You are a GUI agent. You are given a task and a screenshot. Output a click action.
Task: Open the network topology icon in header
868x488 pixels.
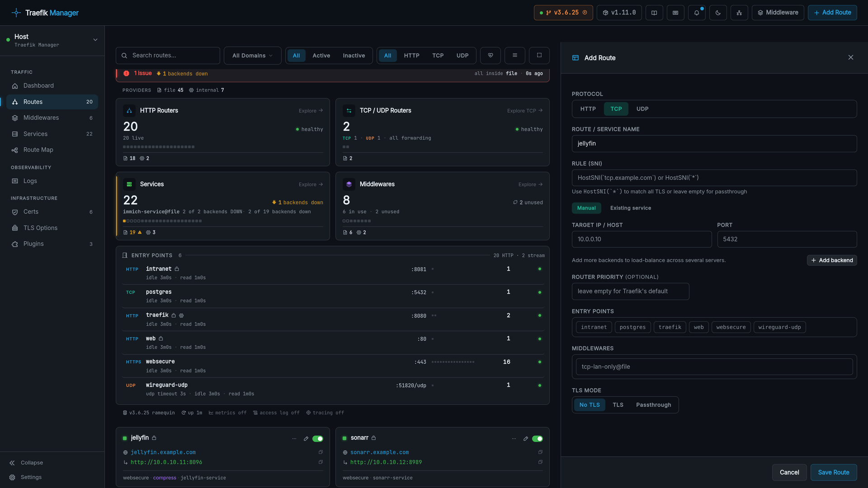click(739, 13)
